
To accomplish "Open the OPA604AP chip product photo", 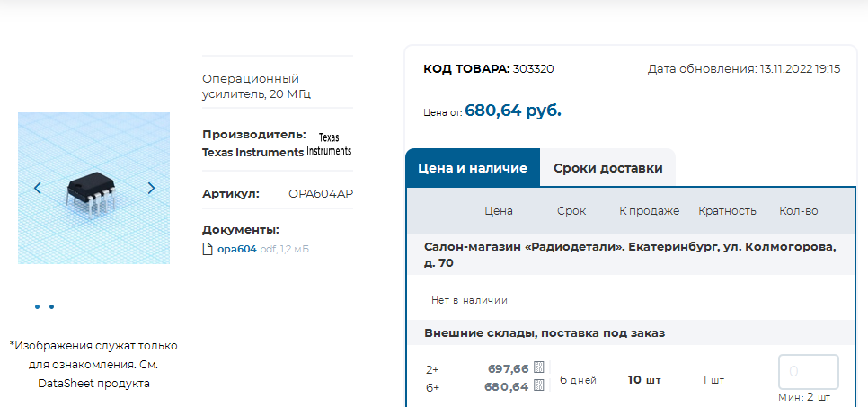I will click(93, 189).
